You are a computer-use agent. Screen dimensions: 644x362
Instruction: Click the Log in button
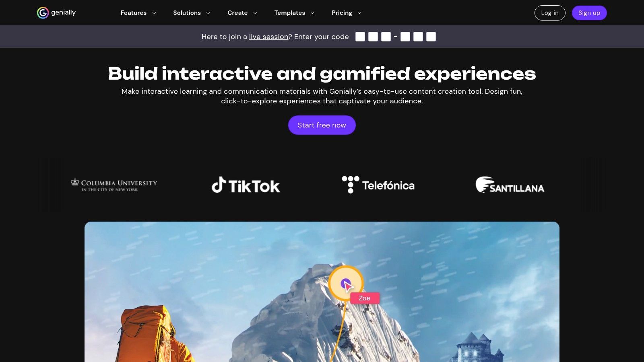[550, 13]
